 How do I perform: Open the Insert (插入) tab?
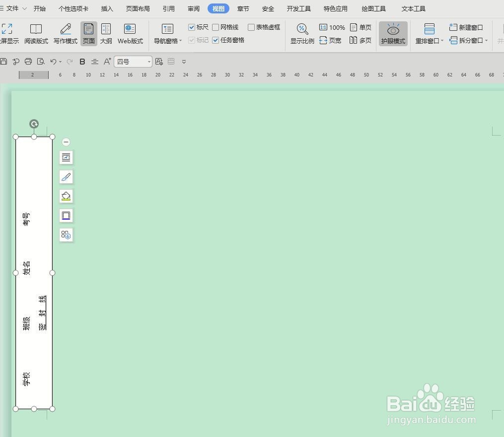click(107, 9)
